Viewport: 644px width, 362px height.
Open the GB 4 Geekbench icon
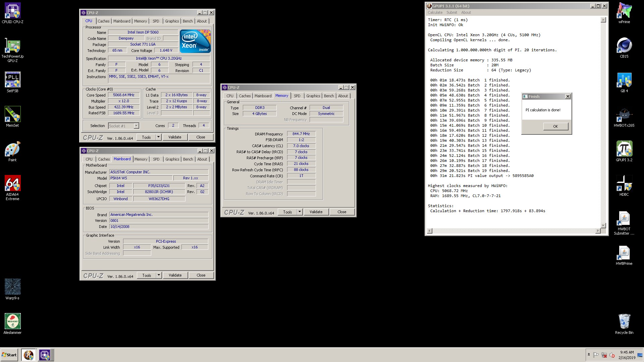coord(624,82)
